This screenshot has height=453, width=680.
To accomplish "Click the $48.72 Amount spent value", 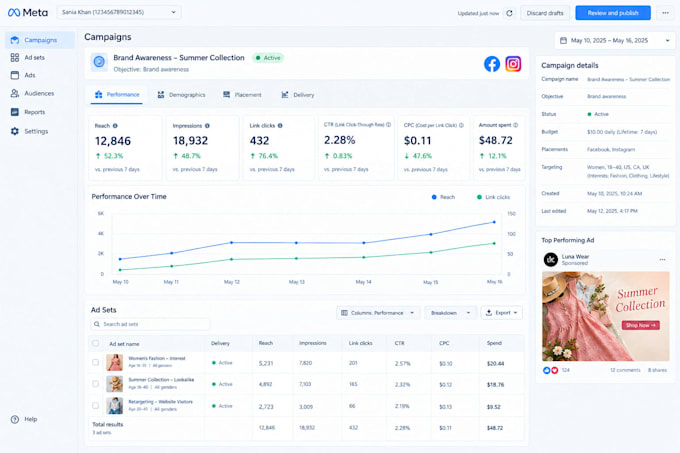I will [x=496, y=140].
